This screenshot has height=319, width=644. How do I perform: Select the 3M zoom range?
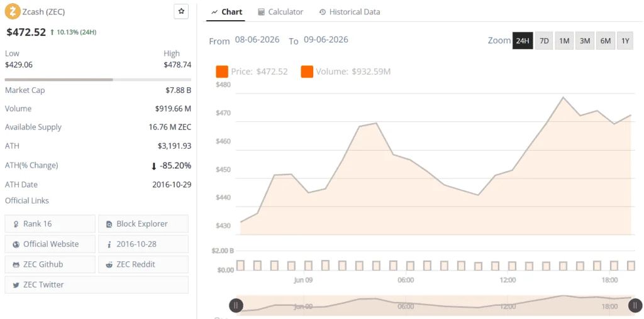pos(585,41)
